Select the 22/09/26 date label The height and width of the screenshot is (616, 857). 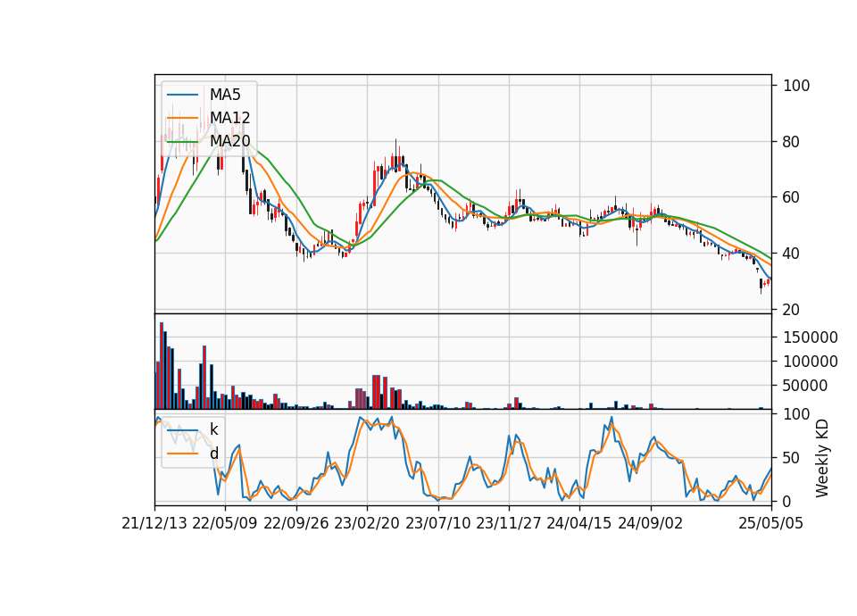pos(296,523)
